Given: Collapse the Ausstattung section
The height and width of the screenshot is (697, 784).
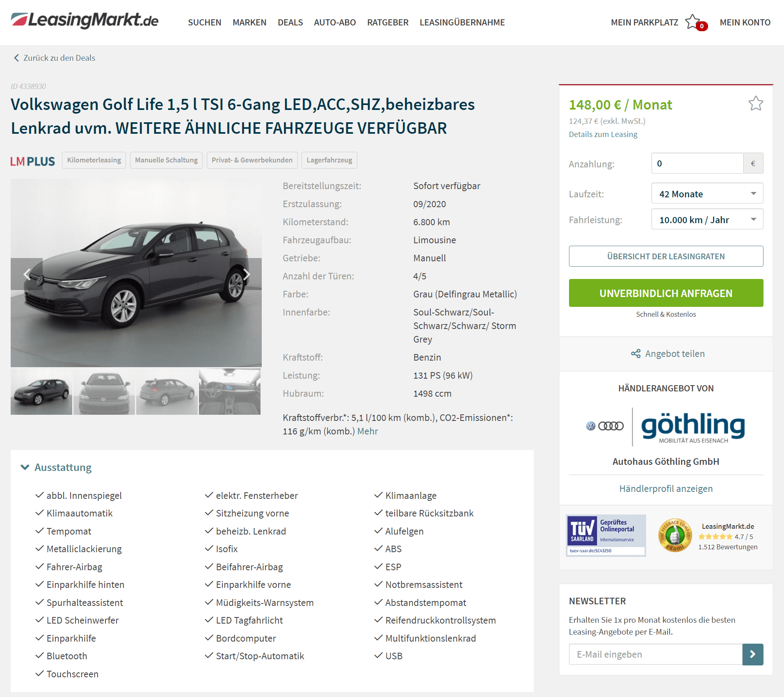Looking at the screenshot, I should 56,467.
